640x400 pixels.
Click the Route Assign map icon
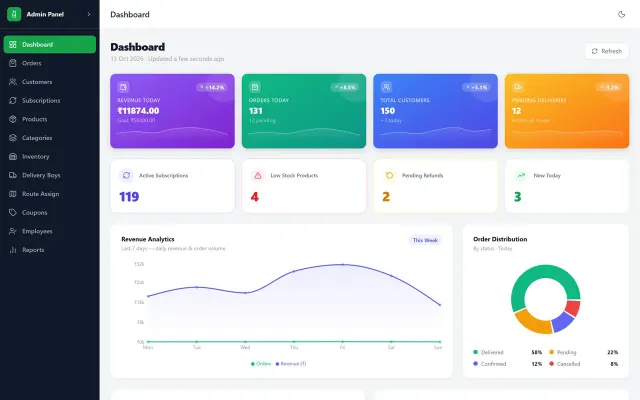tap(13, 194)
